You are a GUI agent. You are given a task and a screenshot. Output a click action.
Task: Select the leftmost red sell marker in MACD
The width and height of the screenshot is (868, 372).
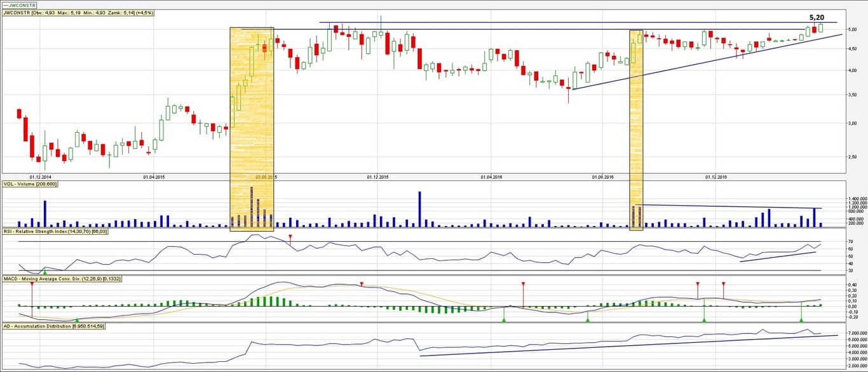click(32, 283)
